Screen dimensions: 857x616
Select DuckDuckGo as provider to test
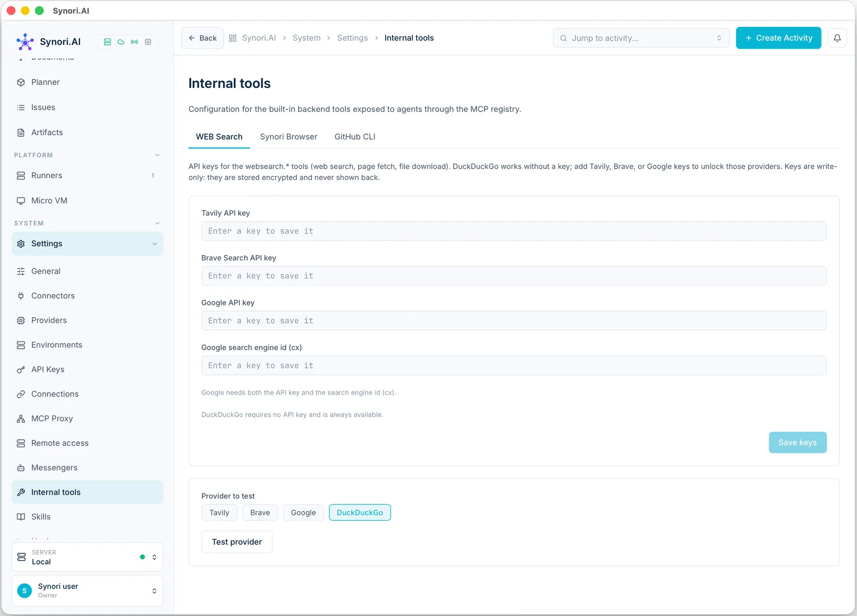click(360, 513)
